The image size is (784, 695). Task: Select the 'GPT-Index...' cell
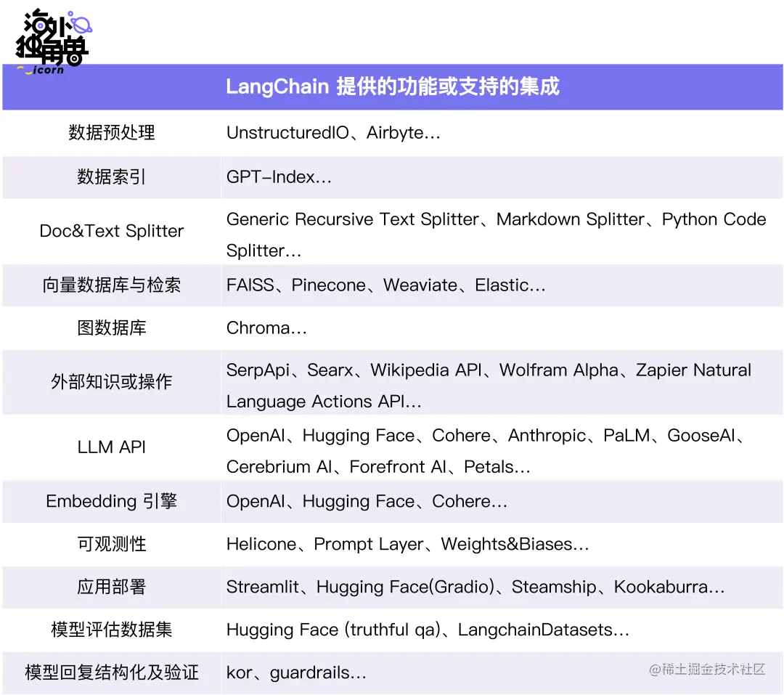coord(279,176)
